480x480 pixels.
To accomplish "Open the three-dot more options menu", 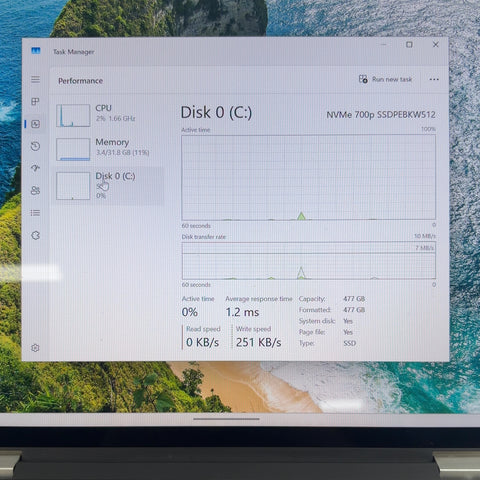I will click(434, 79).
